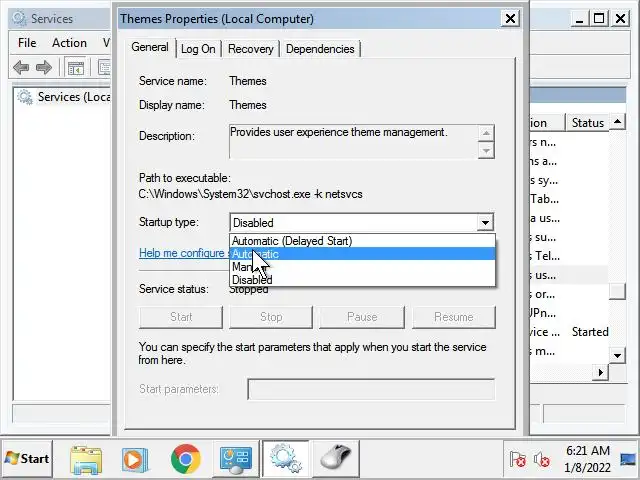Open the Windows Start button
The height and width of the screenshot is (480, 640).
(x=27, y=459)
